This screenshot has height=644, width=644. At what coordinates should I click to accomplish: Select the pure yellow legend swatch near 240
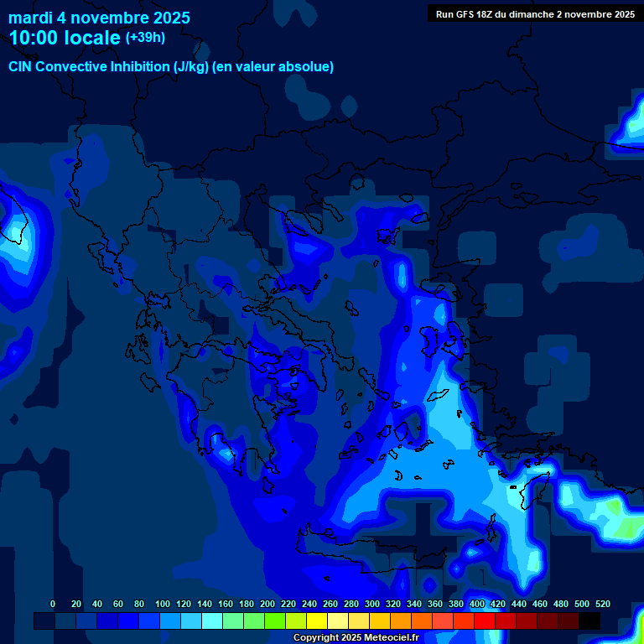pos(317,621)
